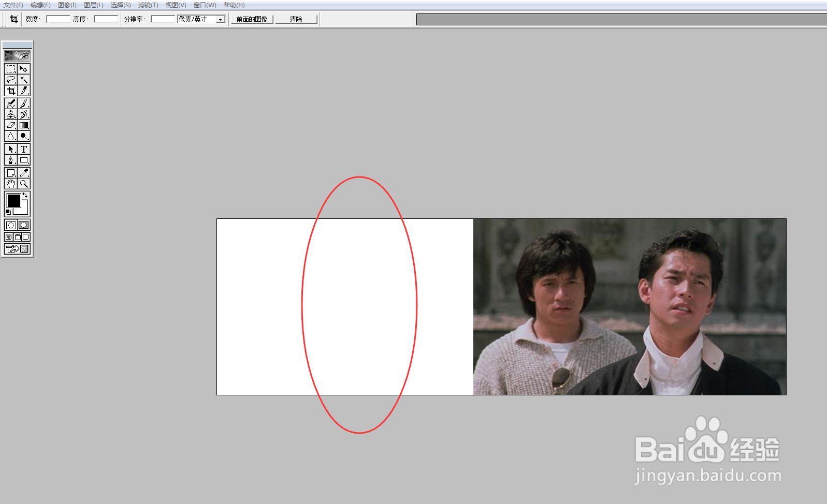Open the 图像(I) menu
827x504 pixels.
(x=67, y=5)
